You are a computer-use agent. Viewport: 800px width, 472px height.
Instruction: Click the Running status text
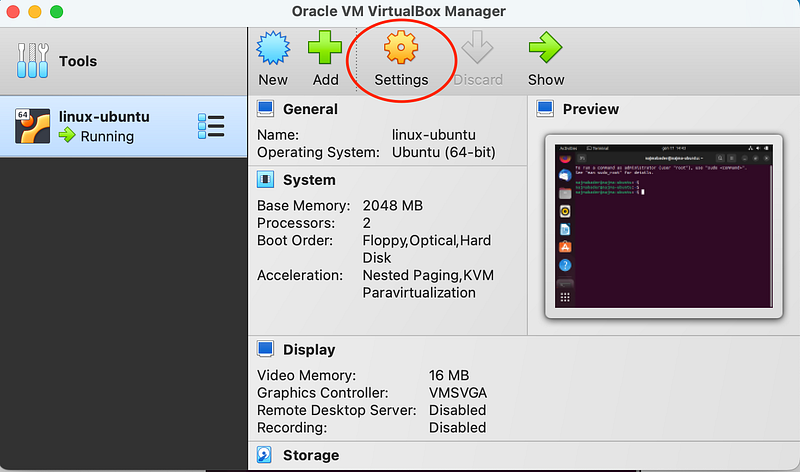click(x=107, y=136)
